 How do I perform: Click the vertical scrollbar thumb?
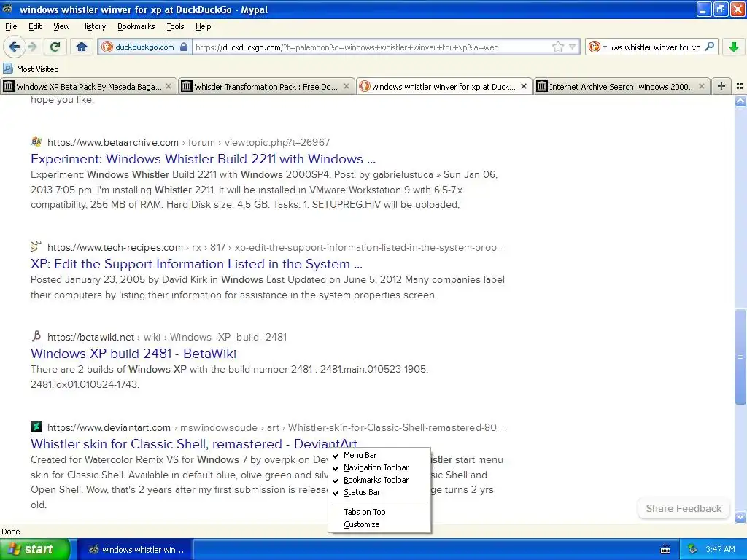740,356
